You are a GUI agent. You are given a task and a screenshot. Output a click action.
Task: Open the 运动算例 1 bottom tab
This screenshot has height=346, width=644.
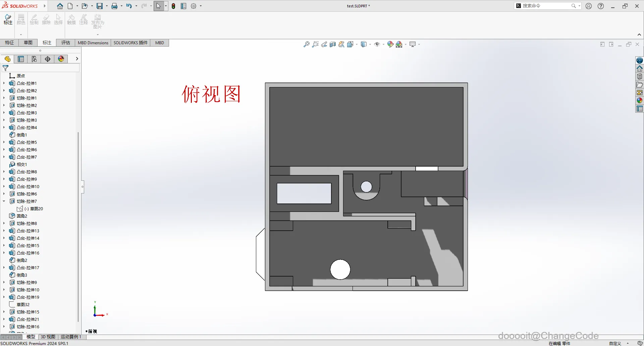(71, 337)
